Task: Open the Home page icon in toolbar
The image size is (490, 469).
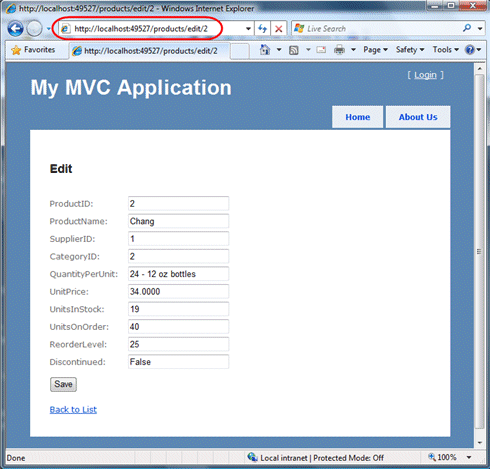Action: 265,50
